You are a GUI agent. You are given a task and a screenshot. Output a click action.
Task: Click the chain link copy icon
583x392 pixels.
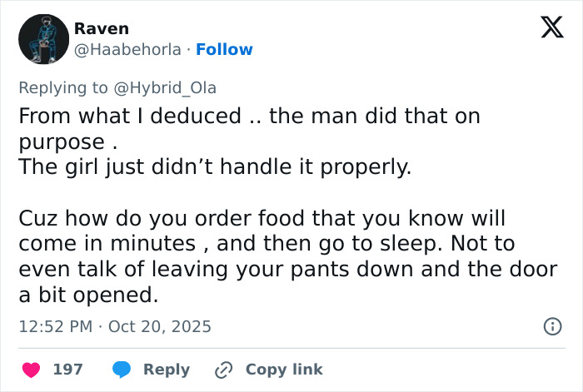pyautogui.click(x=223, y=369)
